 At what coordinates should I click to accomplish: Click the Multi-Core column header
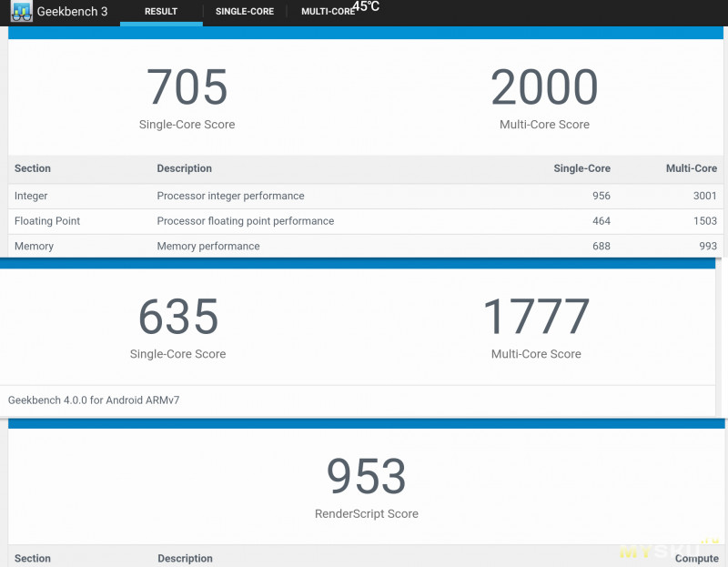691,168
